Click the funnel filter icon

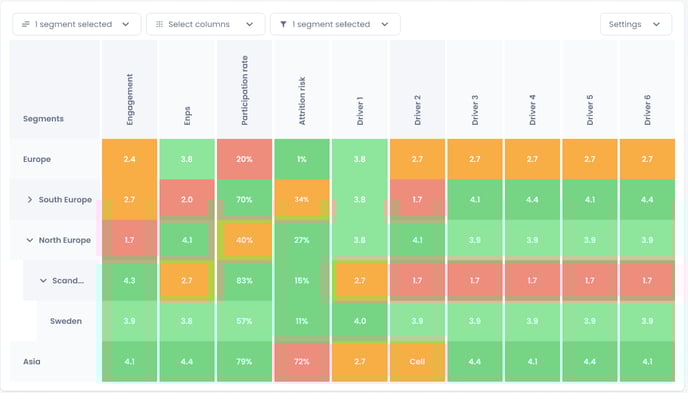point(283,24)
